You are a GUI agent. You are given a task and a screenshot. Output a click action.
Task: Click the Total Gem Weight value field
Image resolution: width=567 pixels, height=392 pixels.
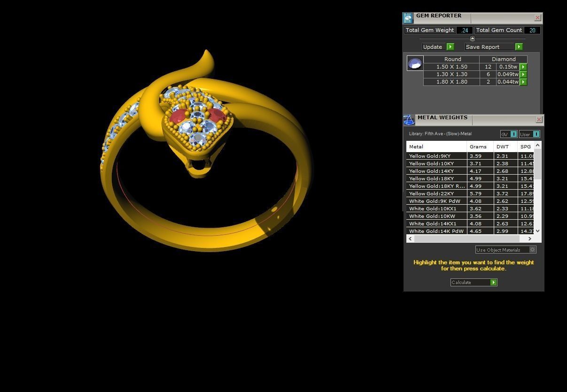(464, 30)
